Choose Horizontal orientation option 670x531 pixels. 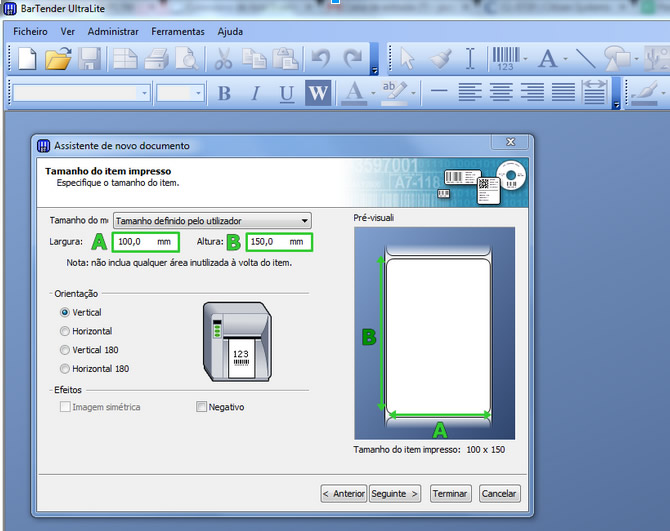pyautogui.click(x=66, y=331)
